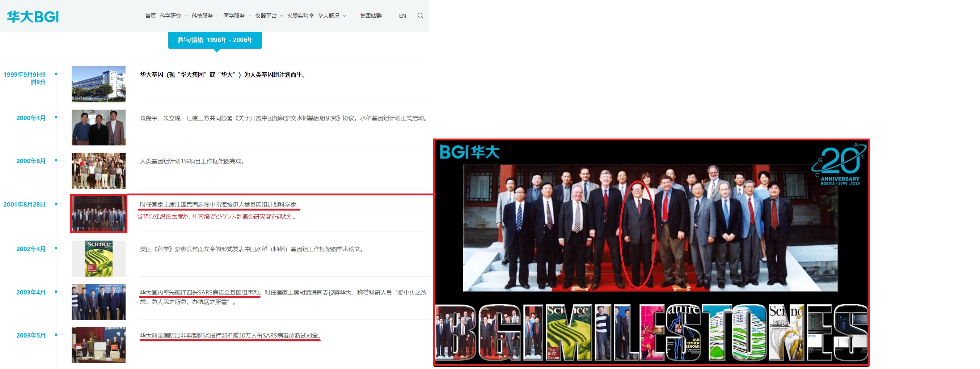The height and width of the screenshot is (369, 980).
Task: Open the 2001年8月28日 Zhongnanhai photo thumbnail
Action: coord(98,214)
